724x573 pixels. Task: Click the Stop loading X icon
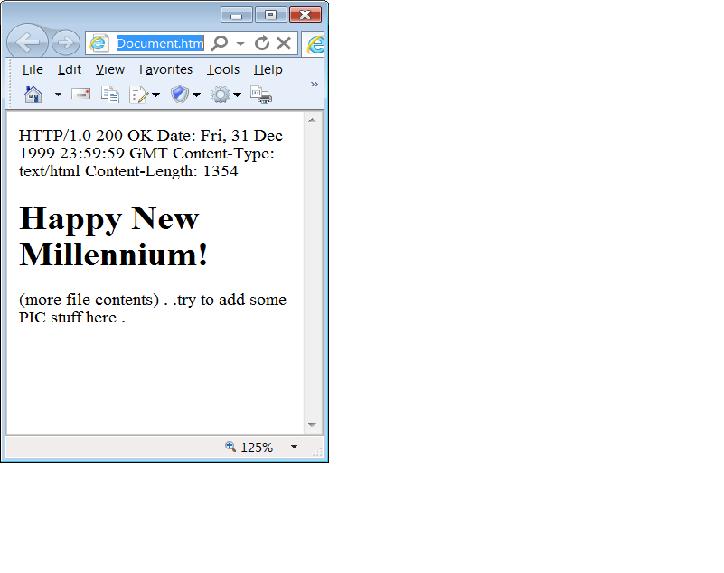284,43
